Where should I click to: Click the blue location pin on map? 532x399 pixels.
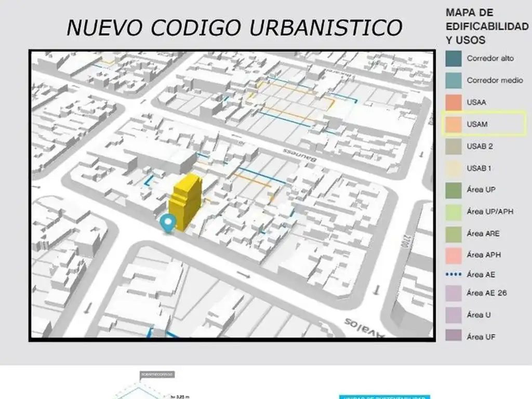coord(167,222)
